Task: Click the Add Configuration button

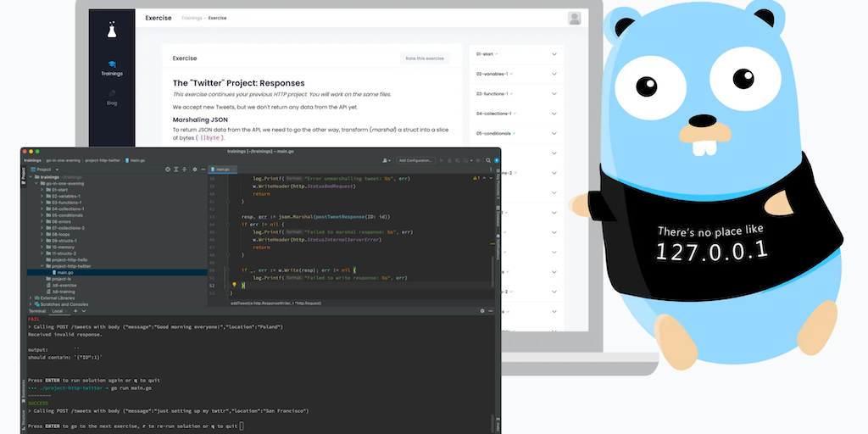Action: [416, 159]
